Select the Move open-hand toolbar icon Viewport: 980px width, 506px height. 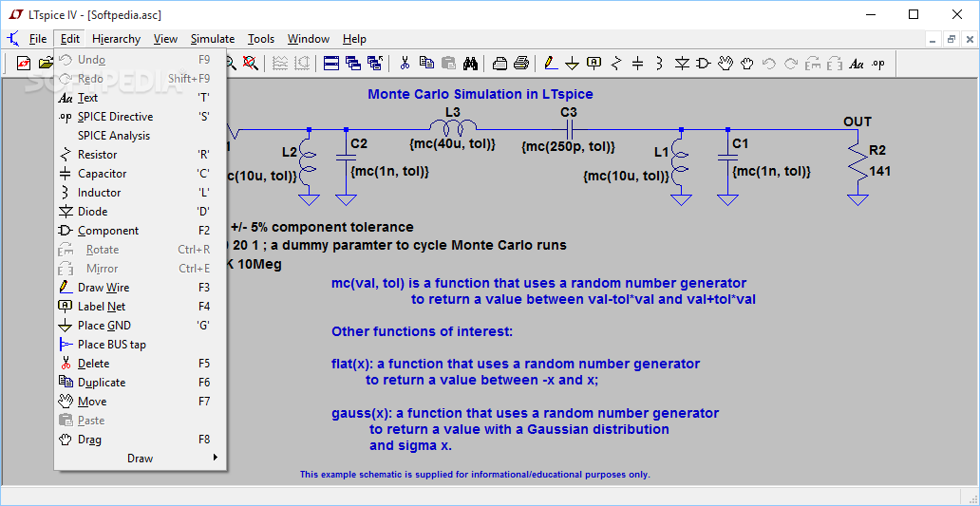click(725, 63)
